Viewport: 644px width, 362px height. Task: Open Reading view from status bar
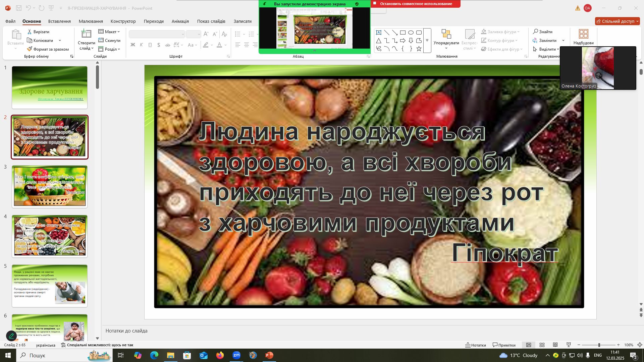555,345
